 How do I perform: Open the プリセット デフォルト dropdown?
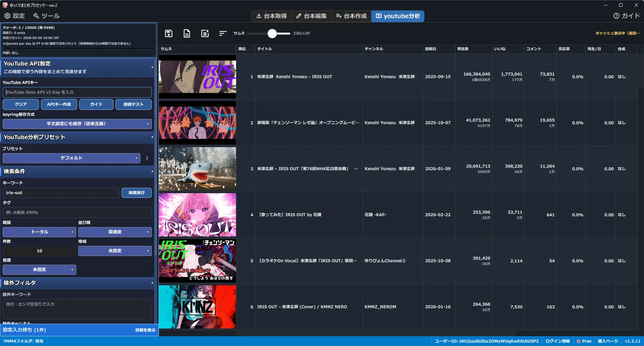point(72,158)
